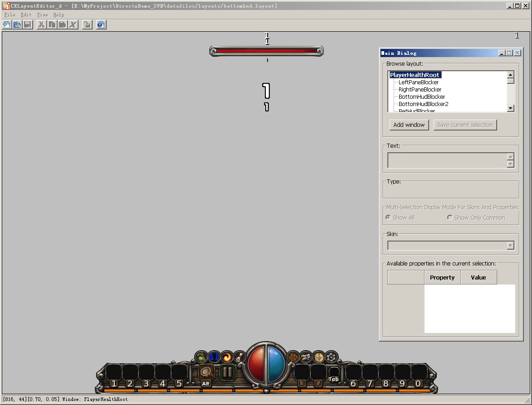Click the drumstick food icon in HUD
This screenshot has height=405, width=532.
click(239, 357)
